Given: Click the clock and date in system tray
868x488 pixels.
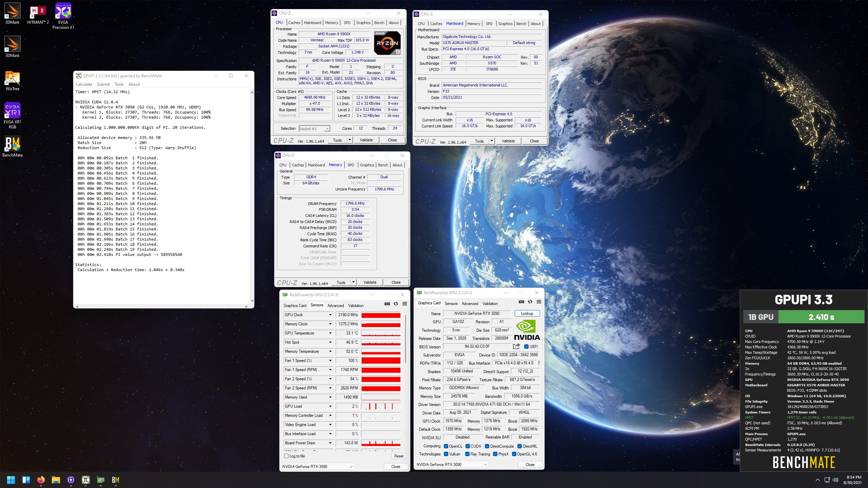Looking at the screenshot, I should pos(852,480).
